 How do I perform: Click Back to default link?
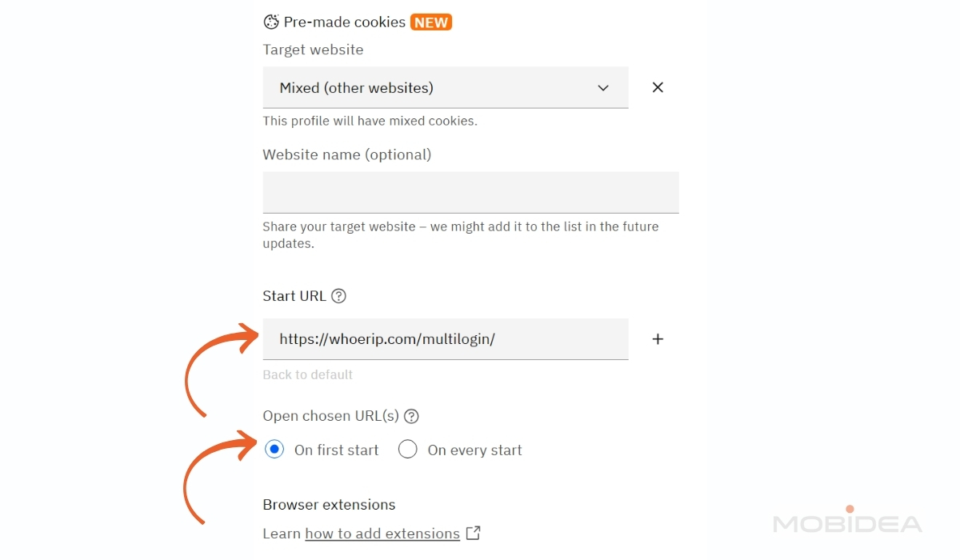307,374
